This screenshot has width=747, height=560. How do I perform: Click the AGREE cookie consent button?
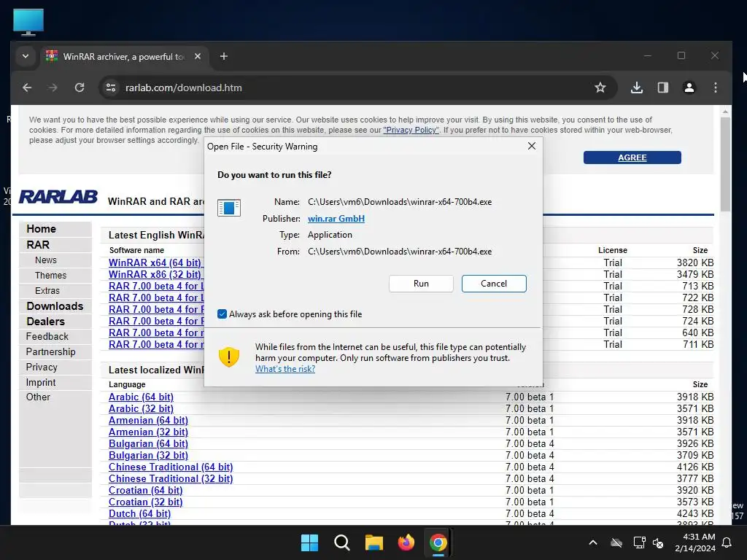point(632,157)
